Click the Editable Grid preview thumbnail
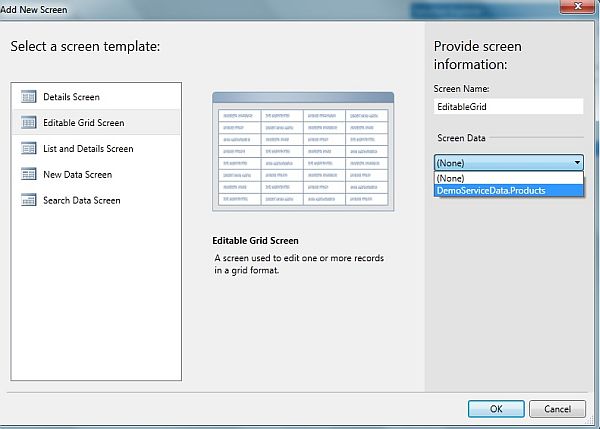Viewport: 600px width, 429px height. [303, 152]
